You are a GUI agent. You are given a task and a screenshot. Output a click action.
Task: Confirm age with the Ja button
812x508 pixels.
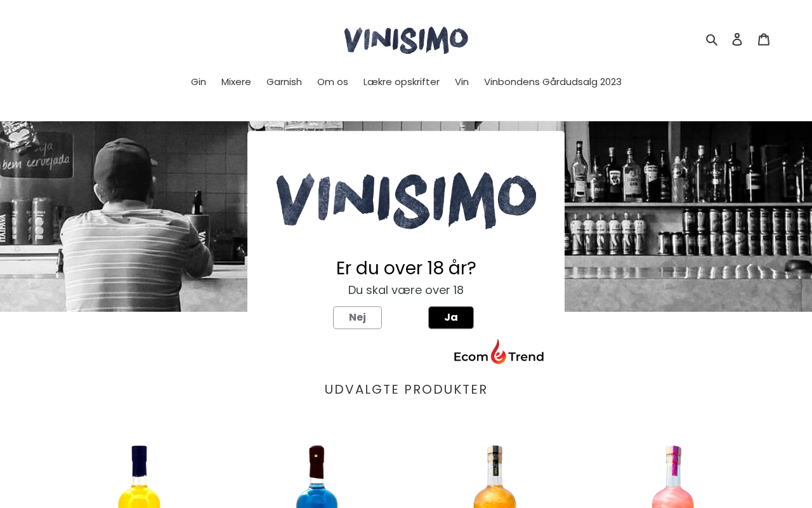point(451,317)
